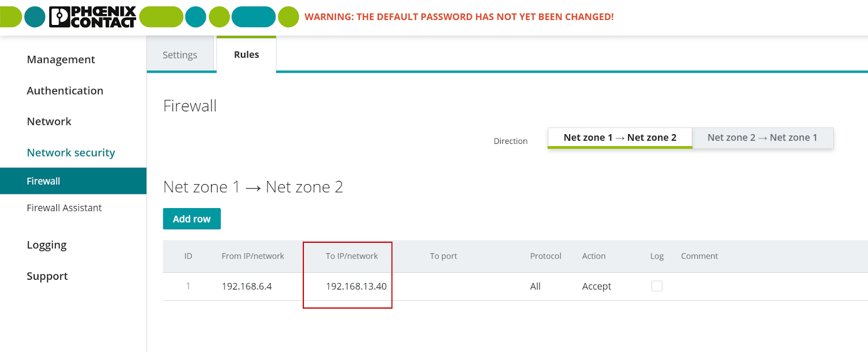868x352 pixels.
Task: Open the Protocol dropdown showing All
Action: pyautogui.click(x=535, y=286)
